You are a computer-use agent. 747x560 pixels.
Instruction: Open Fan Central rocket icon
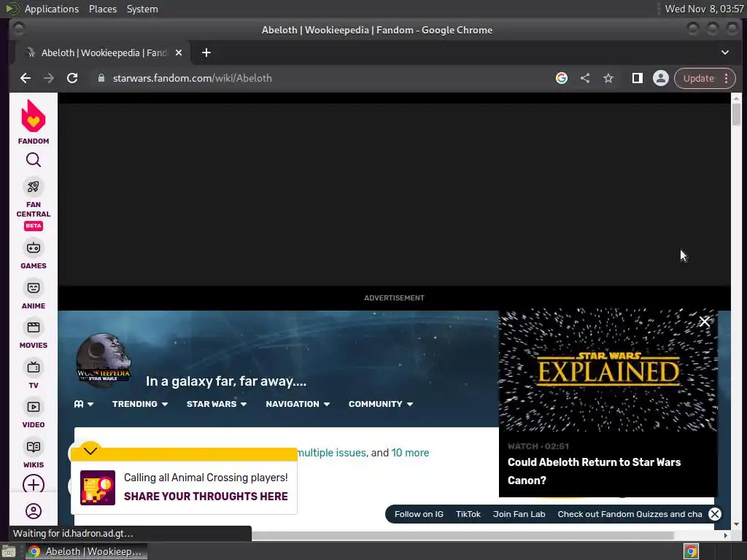[34, 187]
